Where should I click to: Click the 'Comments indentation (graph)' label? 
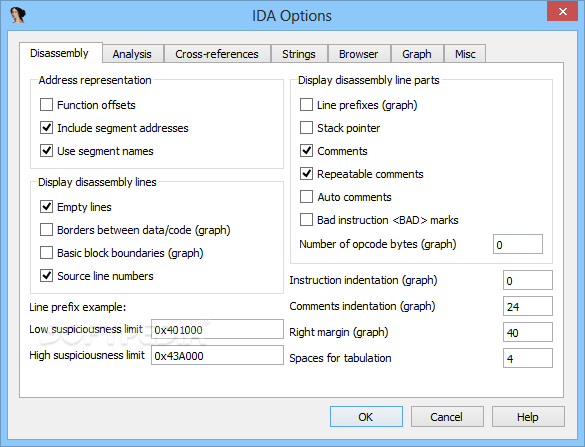pyautogui.click(x=362, y=306)
